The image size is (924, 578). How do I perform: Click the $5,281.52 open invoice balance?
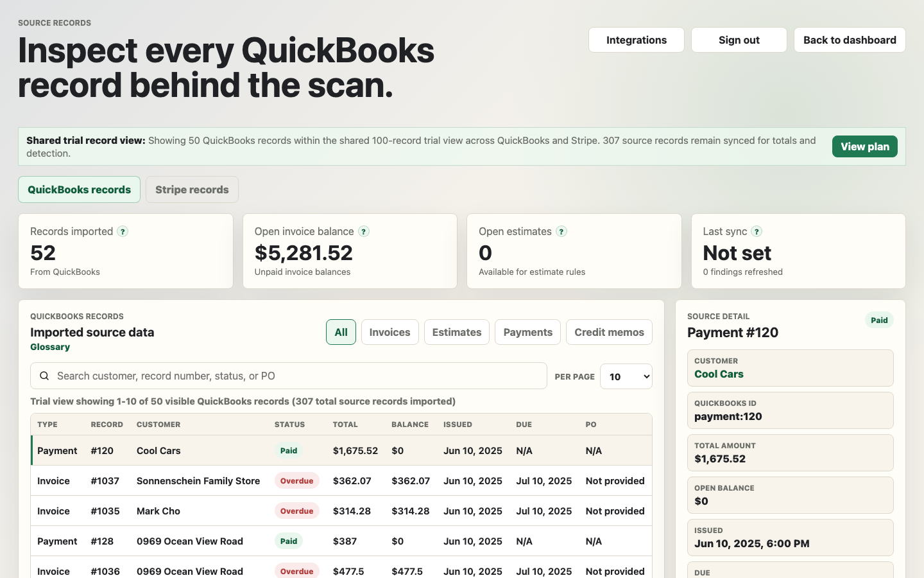pos(304,253)
